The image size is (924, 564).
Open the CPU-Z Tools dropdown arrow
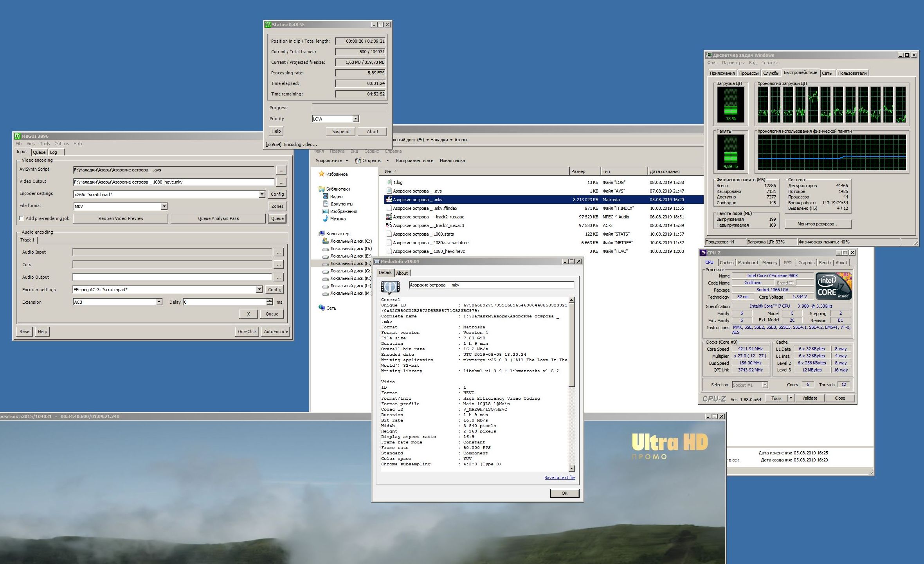(x=791, y=398)
